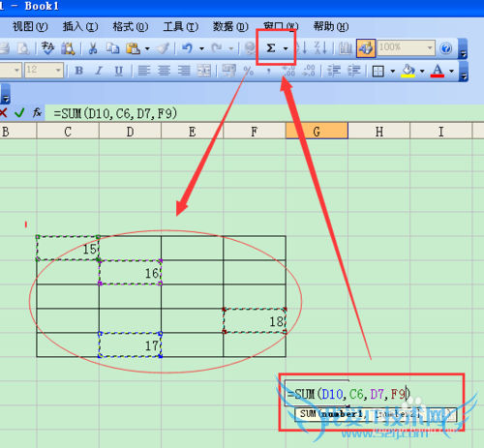Click the Spelling check icon
The image size is (484, 448).
point(47,48)
